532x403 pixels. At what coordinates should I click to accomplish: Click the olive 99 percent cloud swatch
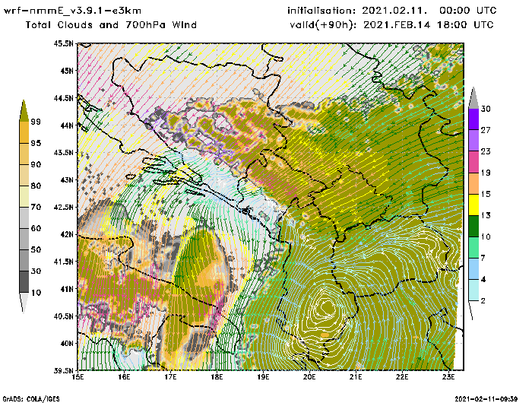coord(24,111)
